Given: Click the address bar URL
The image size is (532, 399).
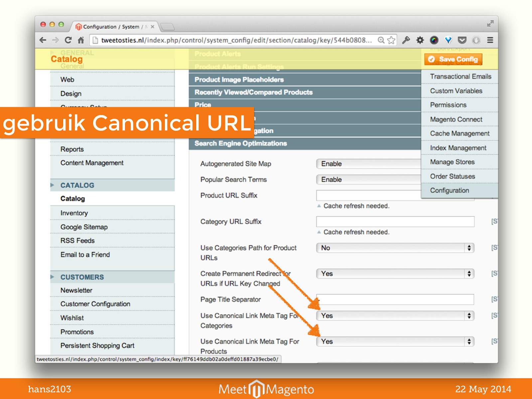Looking at the screenshot, I should [236, 40].
